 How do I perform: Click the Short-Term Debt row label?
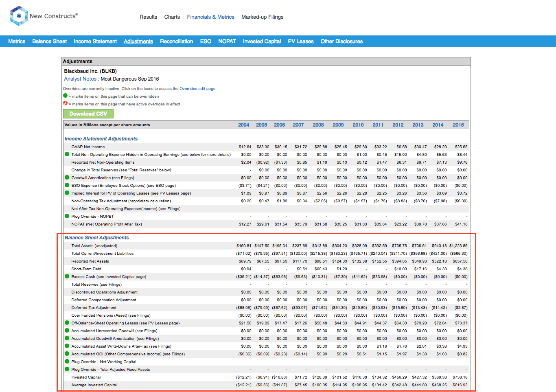pos(86,269)
